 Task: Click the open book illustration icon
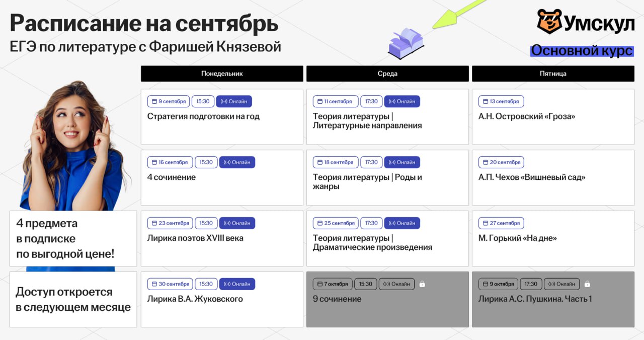pos(406,44)
